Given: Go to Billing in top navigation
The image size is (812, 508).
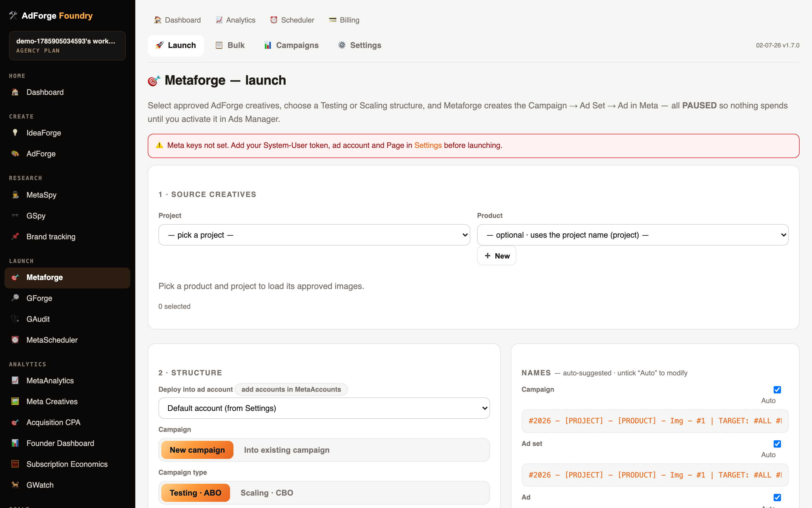Looking at the screenshot, I should coord(344,20).
